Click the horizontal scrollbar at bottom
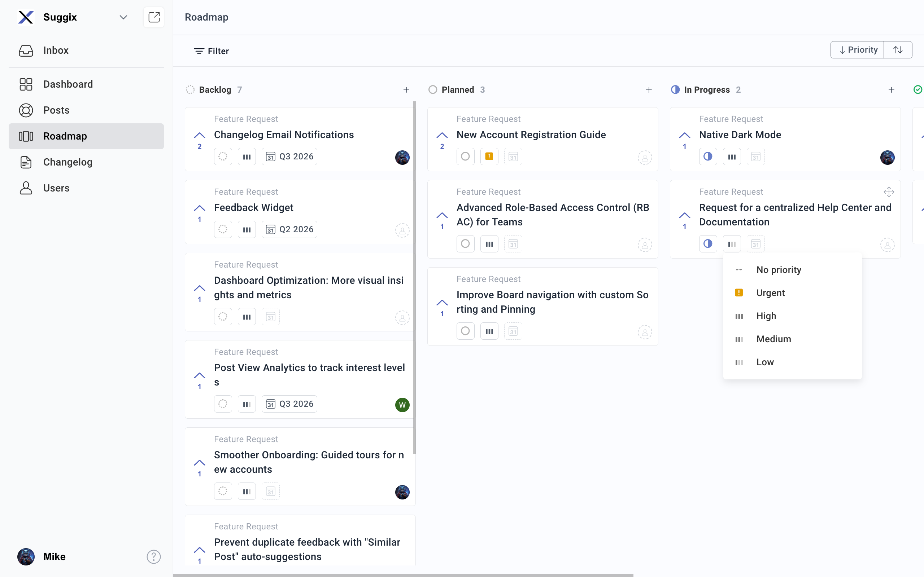The width and height of the screenshot is (924, 577). point(403,575)
